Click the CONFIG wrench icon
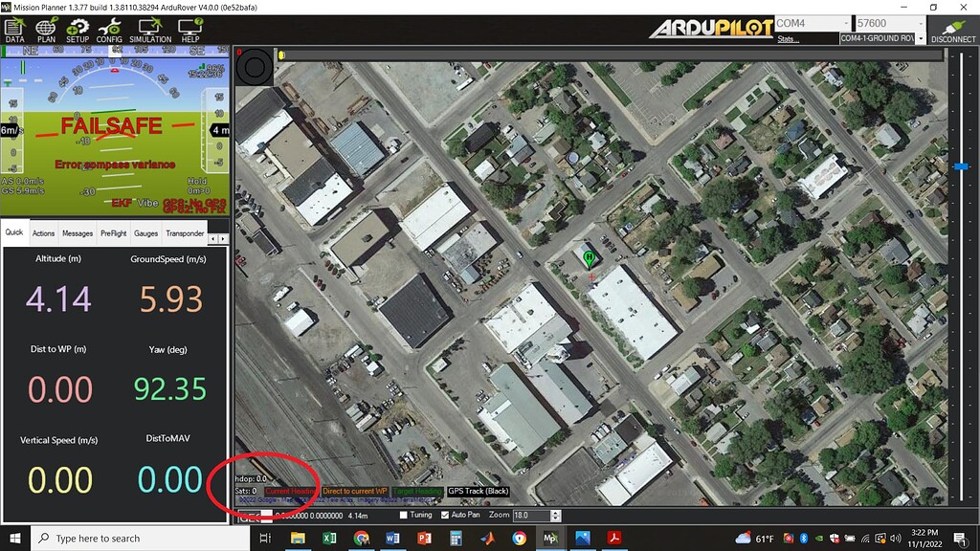This screenshot has width=980, height=551. click(108, 29)
